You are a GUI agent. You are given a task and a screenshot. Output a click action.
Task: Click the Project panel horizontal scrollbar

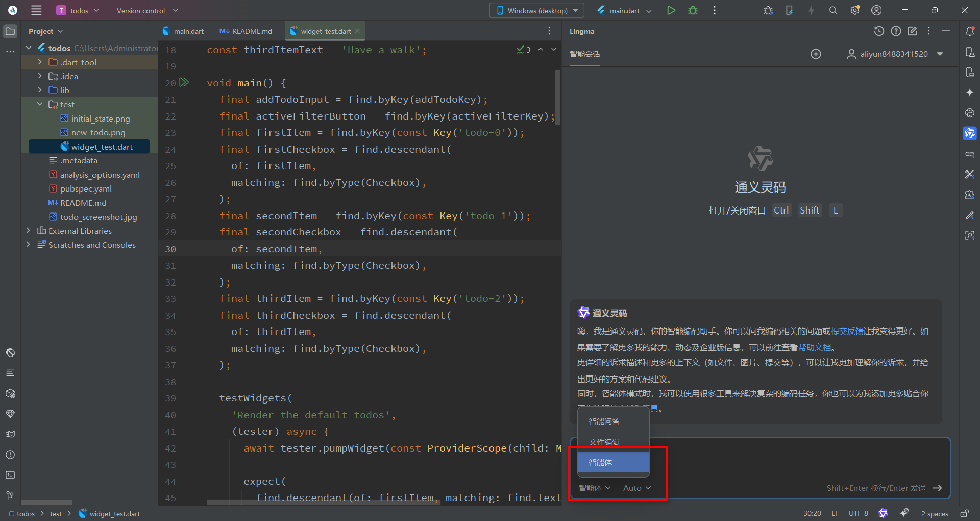tap(46, 502)
